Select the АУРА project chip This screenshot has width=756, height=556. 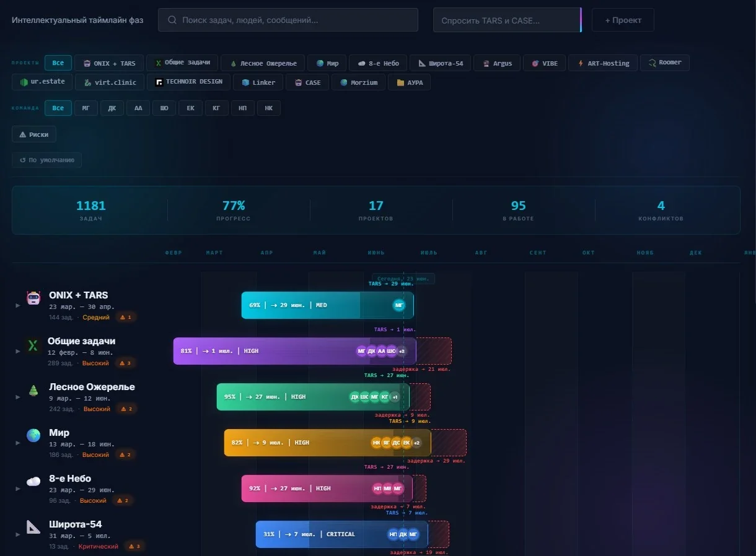pyautogui.click(x=409, y=82)
